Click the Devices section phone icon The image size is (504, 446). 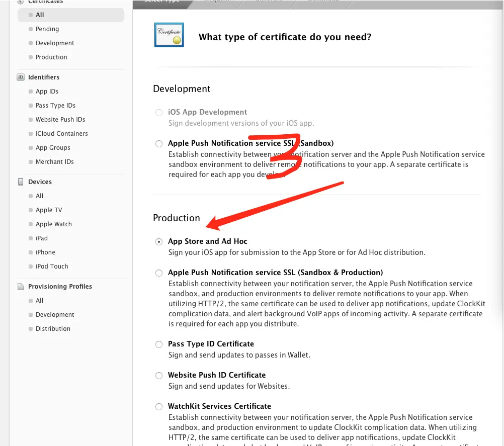pyautogui.click(x=21, y=182)
